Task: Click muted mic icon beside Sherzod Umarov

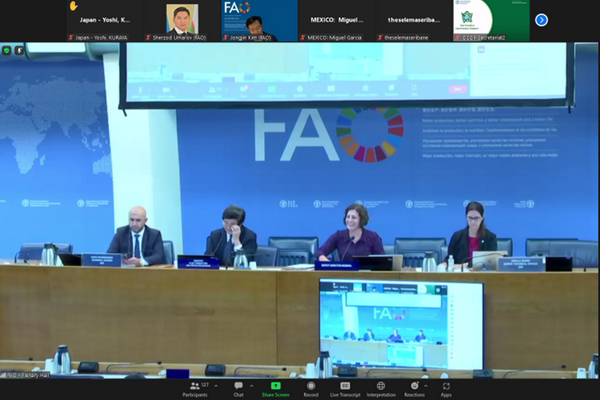Action: click(148, 38)
